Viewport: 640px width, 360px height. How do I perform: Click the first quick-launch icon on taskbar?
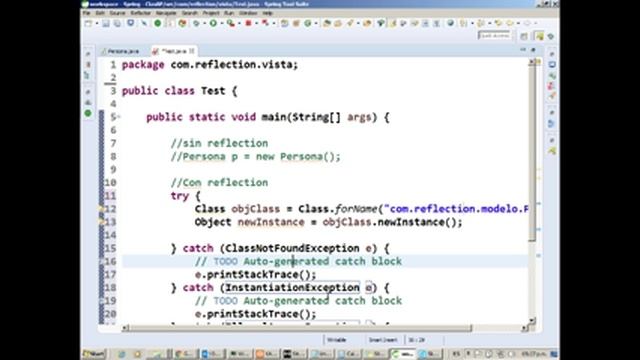(x=121, y=354)
